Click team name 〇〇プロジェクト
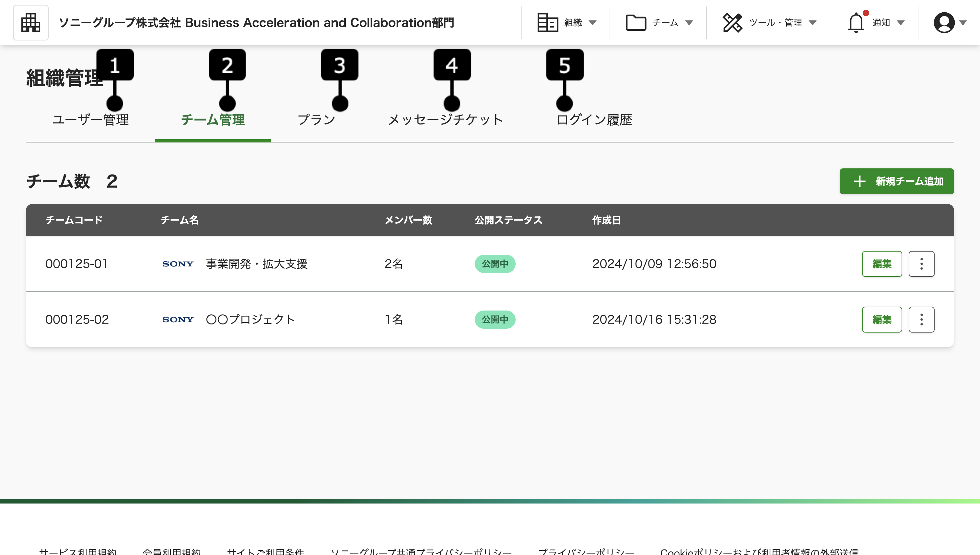980x555 pixels. pos(251,319)
